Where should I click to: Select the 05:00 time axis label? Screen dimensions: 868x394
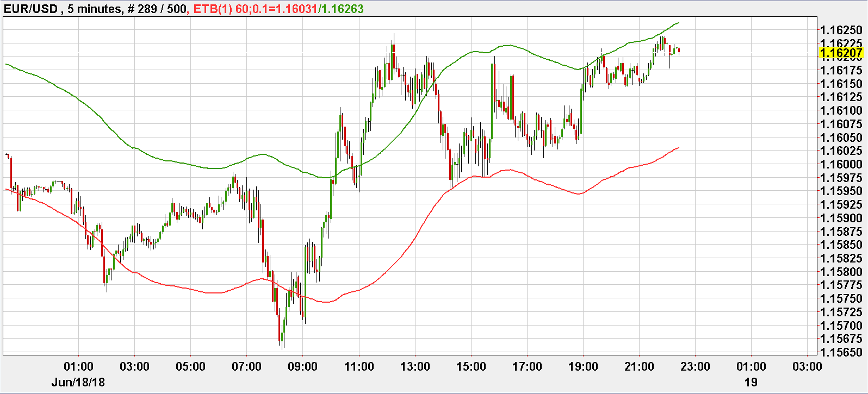pyautogui.click(x=190, y=366)
